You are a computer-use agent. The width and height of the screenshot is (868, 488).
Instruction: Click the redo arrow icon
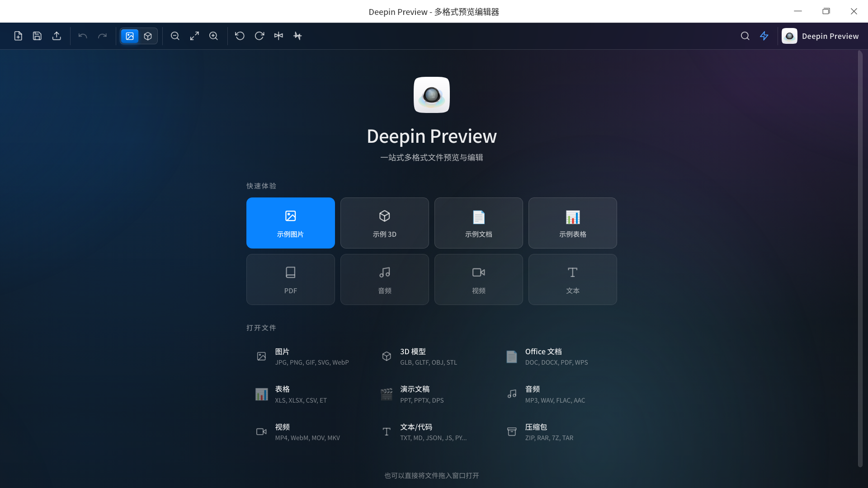coord(102,36)
